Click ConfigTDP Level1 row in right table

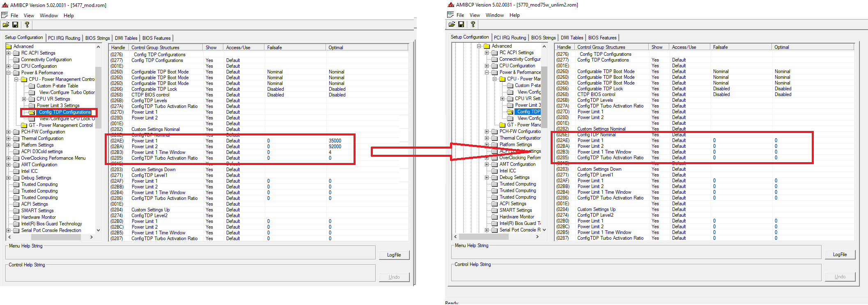tap(704, 175)
